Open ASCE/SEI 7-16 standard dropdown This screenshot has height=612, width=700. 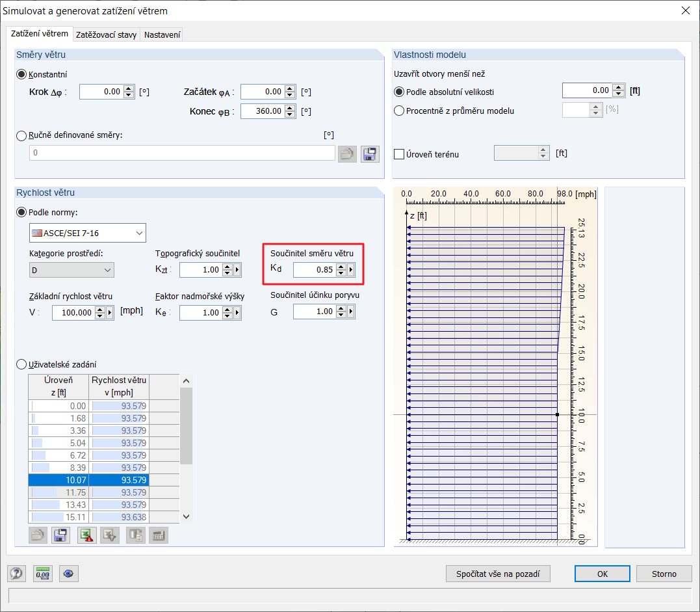click(x=88, y=233)
